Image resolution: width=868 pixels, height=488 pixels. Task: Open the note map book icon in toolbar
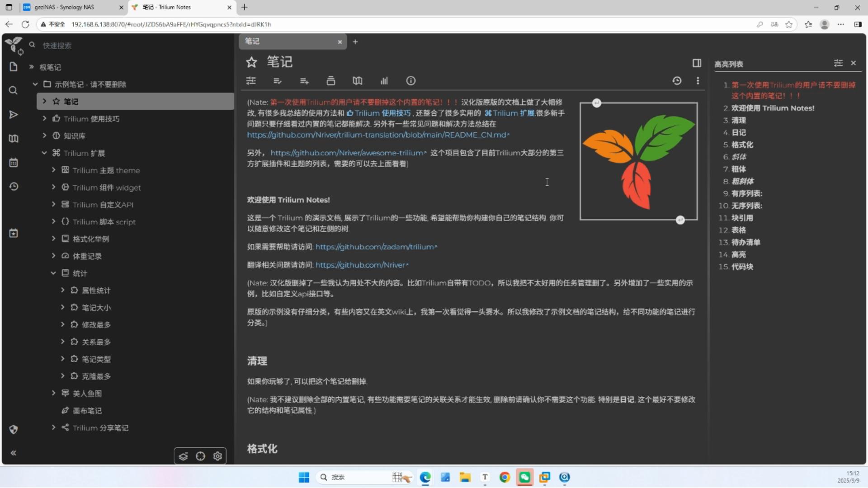pyautogui.click(x=358, y=81)
